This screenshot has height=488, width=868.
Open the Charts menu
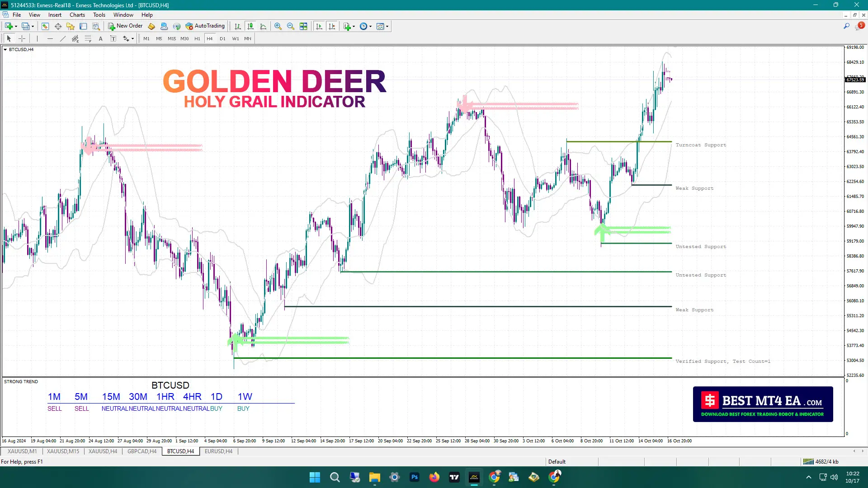[x=77, y=14]
